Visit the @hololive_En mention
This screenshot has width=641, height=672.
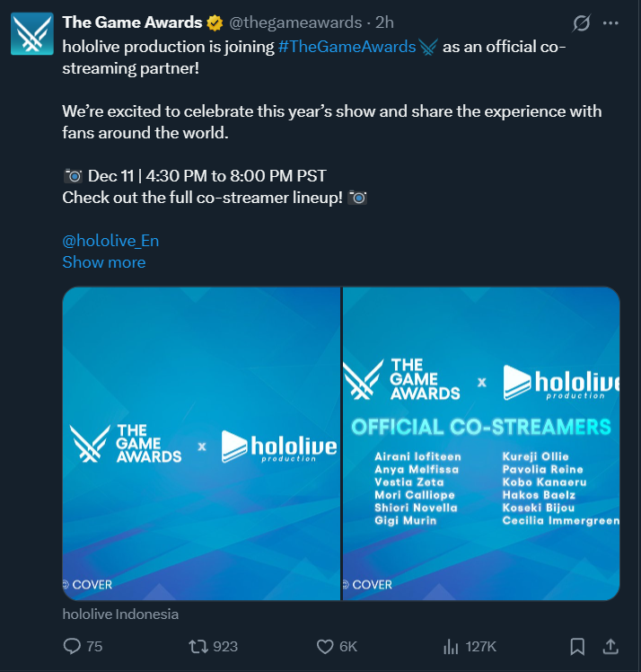tap(111, 241)
